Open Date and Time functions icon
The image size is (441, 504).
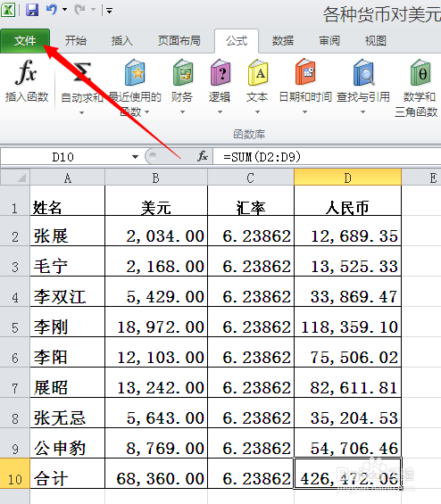point(305,72)
